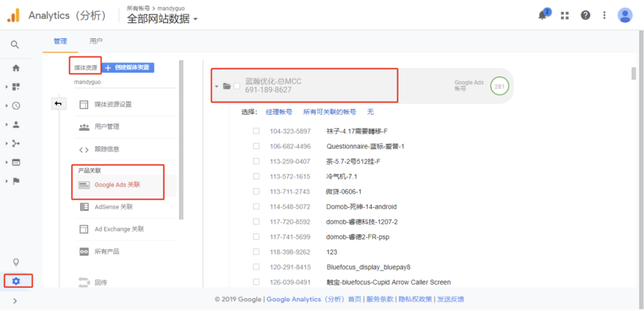The width and height of the screenshot is (644, 311).
Task: Click the Google Analytics logo
Action: coord(13,16)
